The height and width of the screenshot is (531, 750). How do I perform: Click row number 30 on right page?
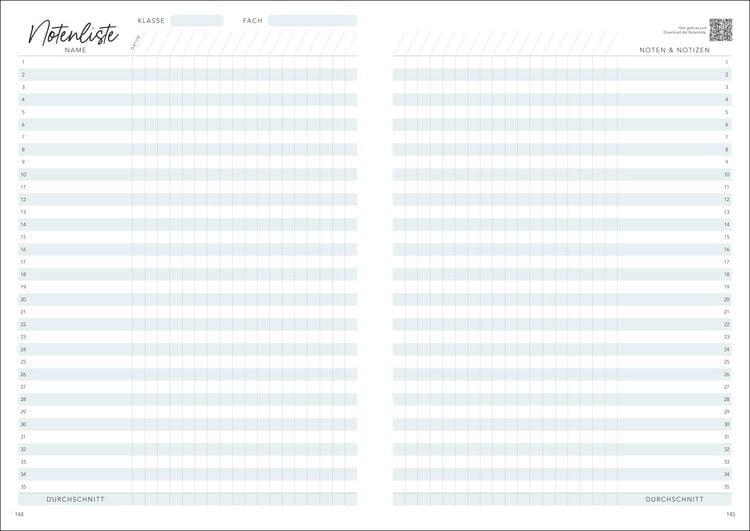click(727, 424)
